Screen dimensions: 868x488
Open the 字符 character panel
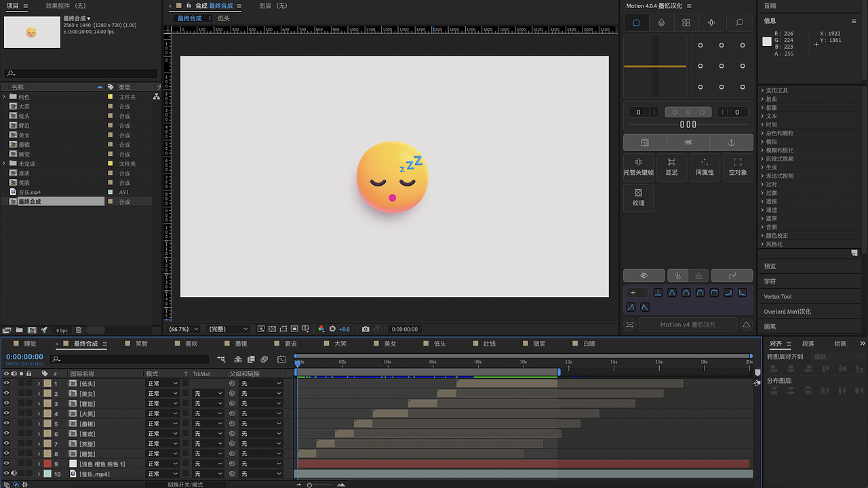770,281
